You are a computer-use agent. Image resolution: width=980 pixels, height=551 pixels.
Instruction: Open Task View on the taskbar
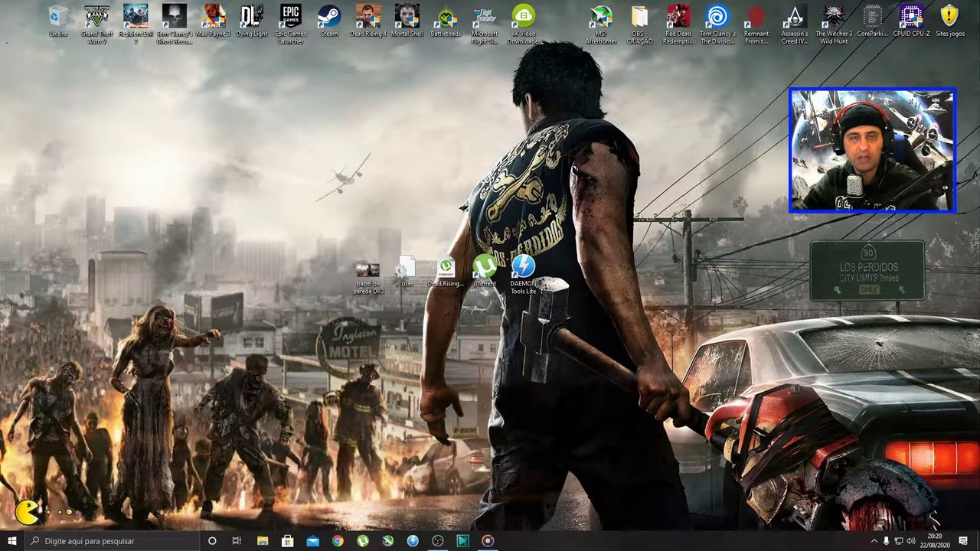pos(237,541)
